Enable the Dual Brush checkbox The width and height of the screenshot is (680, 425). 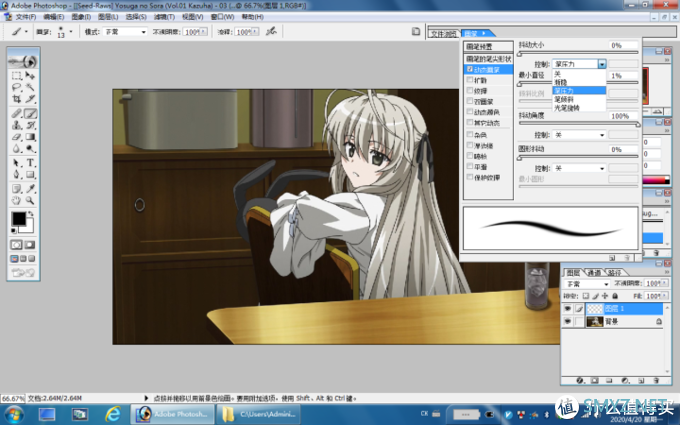[x=470, y=101]
